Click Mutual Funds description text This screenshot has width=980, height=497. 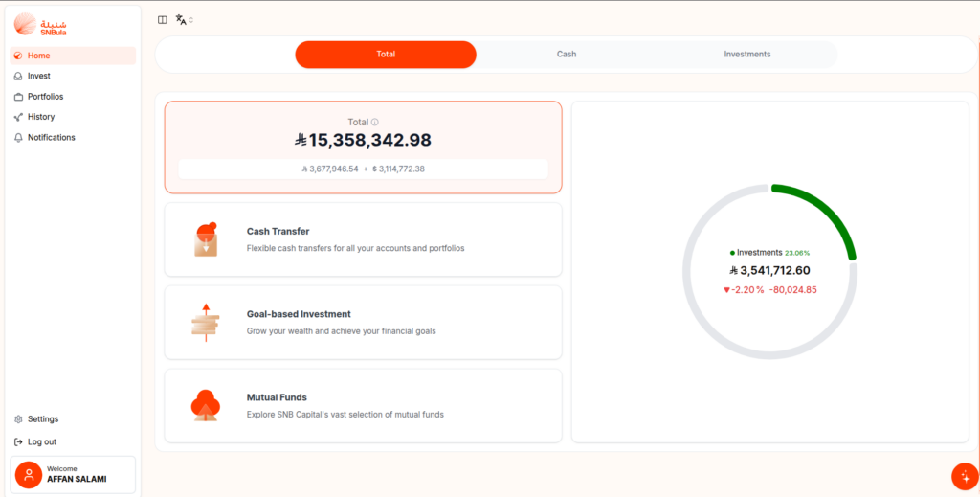345,415
